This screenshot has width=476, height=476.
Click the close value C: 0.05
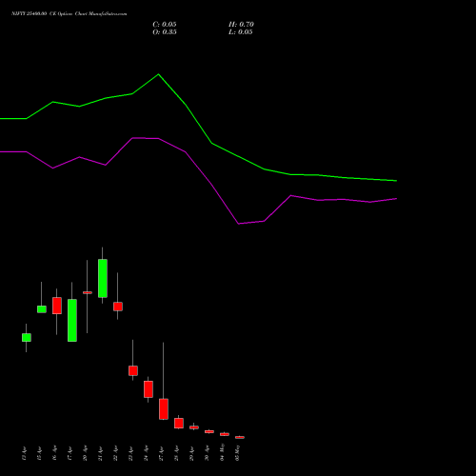tap(165, 25)
